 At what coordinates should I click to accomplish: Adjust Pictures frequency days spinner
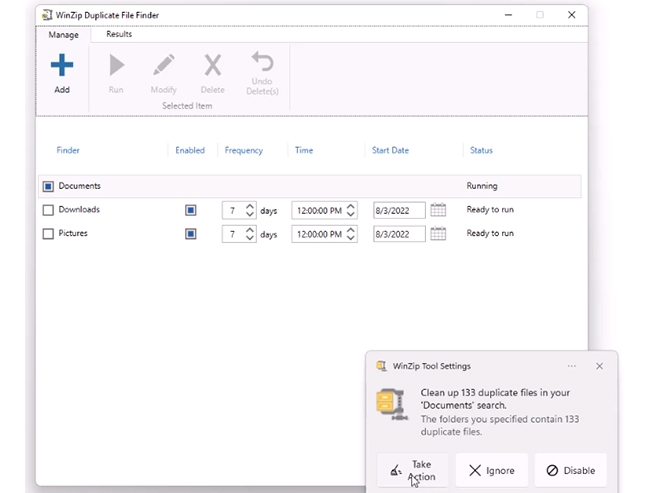(250, 234)
